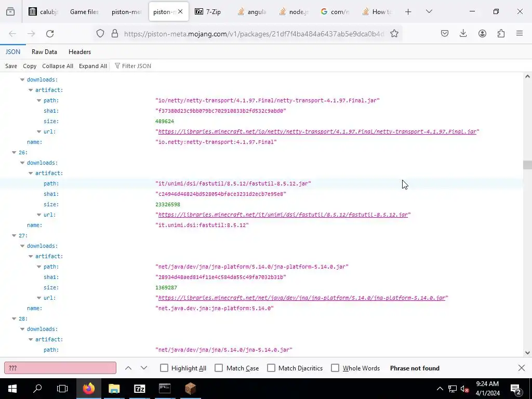Screen dimensions: 532x399
Task: Click the scrollbar down arrow
Action: click(527, 353)
